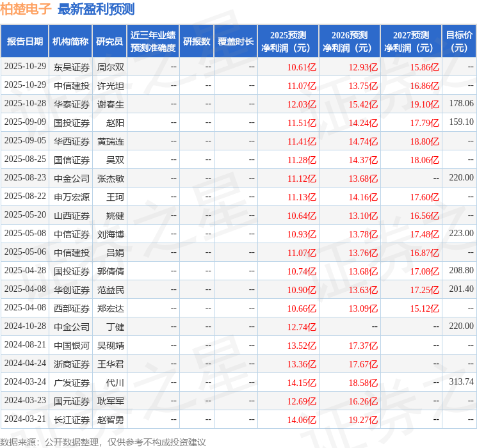
Task: Click the 机构简称 column header
Action: tap(70, 41)
